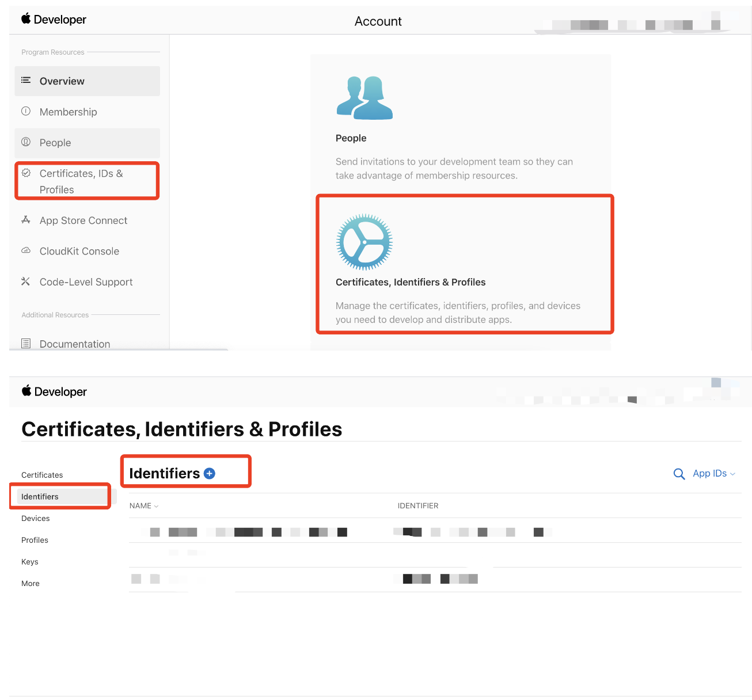Click the Apple Developer logo in Account header
752x700 pixels.
[x=54, y=20]
